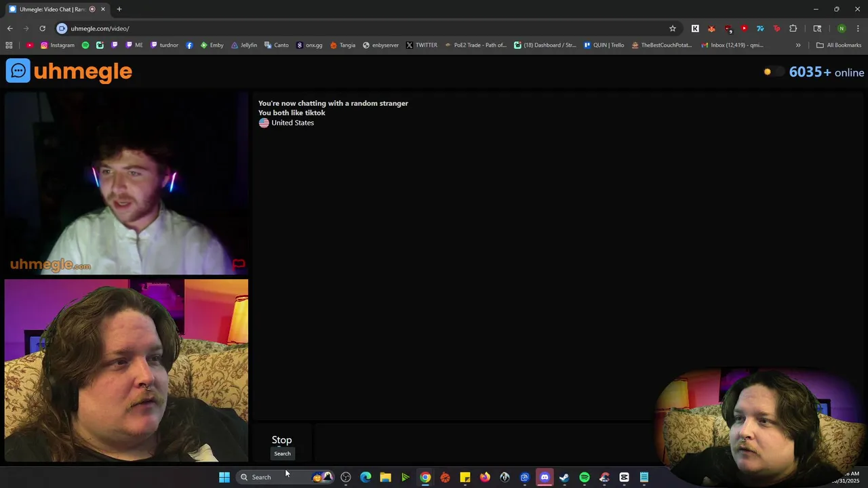Viewport: 868px width, 488px height.
Task: Open Discord from taskbar
Action: coord(545,477)
